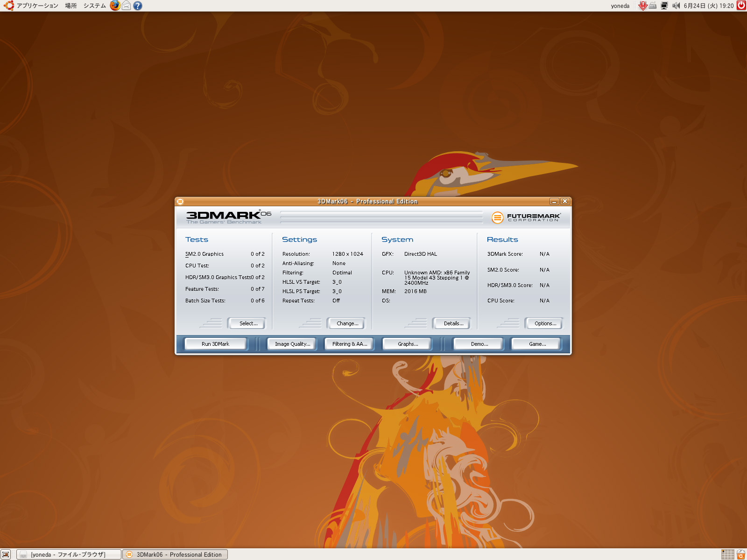This screenshot has height=560, width=747.
Task: Click the Show Desktop icon
Action: tap(6, 554)
